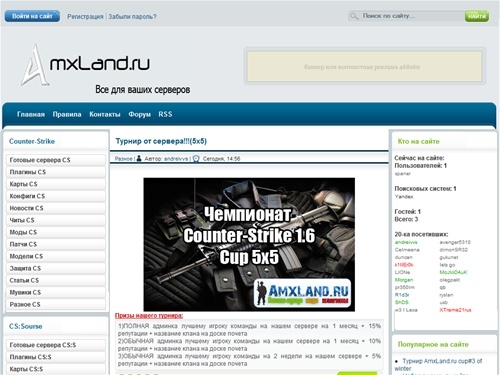Open user 'duncan' in visitors list
Viewport: 500px width, 375px height.
[404, 257]
